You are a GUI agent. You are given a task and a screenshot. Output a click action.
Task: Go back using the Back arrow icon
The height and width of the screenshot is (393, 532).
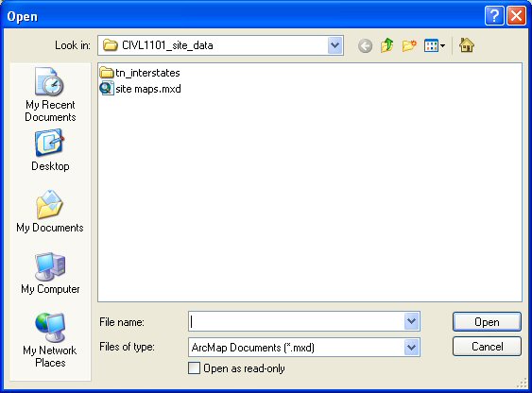365,45
